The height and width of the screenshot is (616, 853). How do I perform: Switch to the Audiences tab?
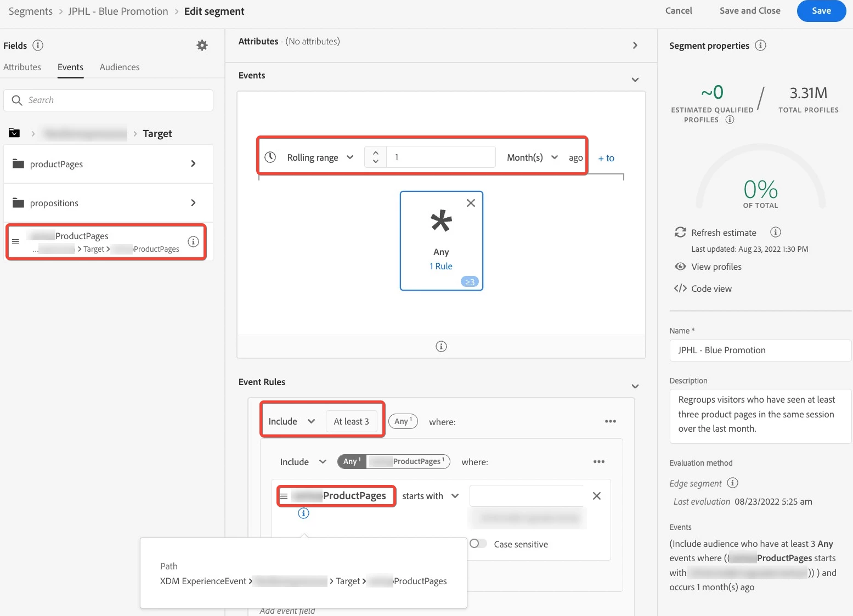(x=120, y=67)
